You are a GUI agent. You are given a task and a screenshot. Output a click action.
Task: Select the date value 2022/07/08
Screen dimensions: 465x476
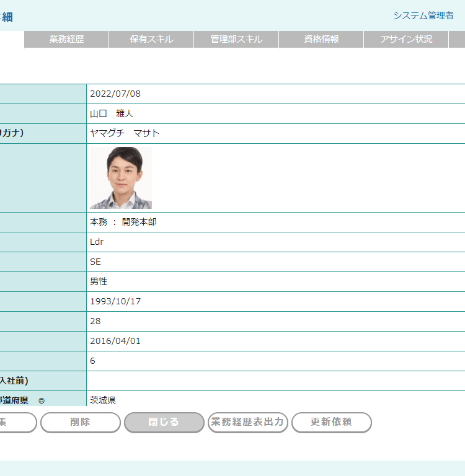115,94
